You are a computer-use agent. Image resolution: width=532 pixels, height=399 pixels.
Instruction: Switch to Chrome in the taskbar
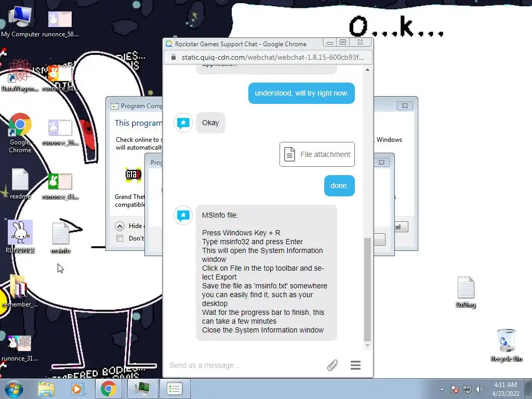pos(108,389)
